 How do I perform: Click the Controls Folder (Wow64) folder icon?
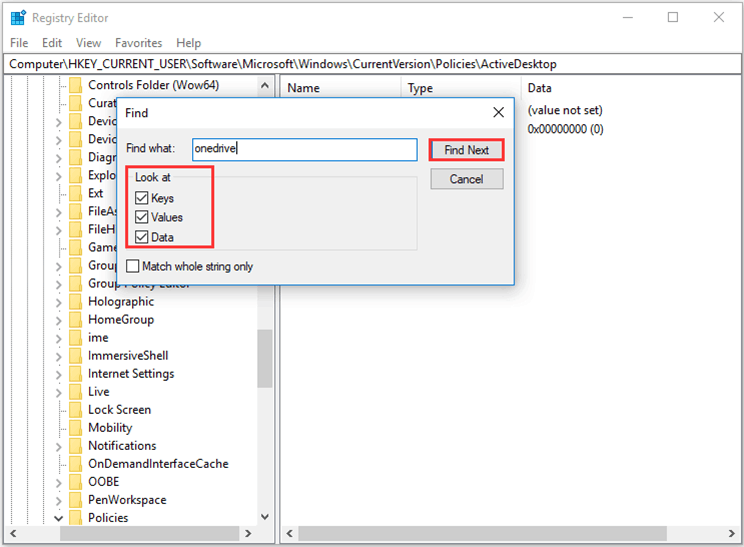(75, 85)
